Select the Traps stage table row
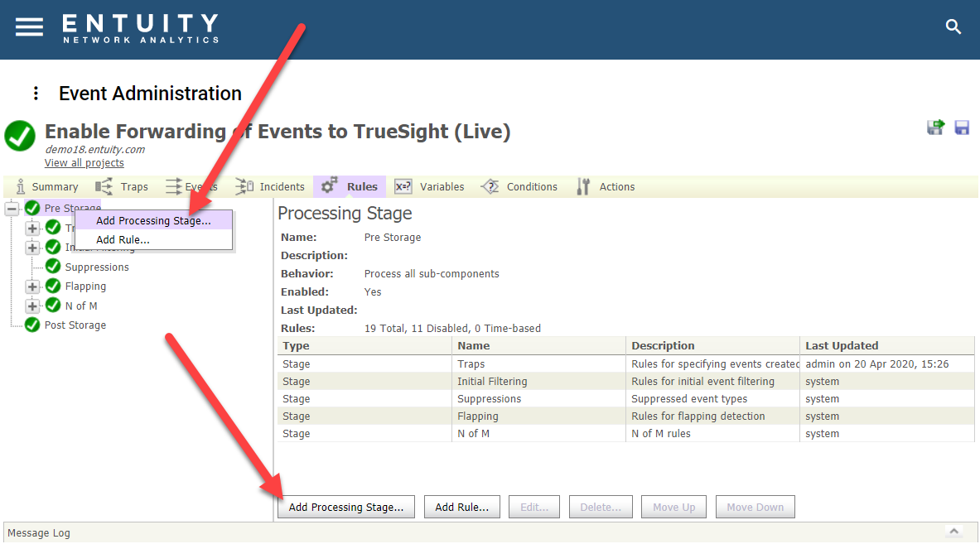The image size is (980, 544). [x=625, y=364]
